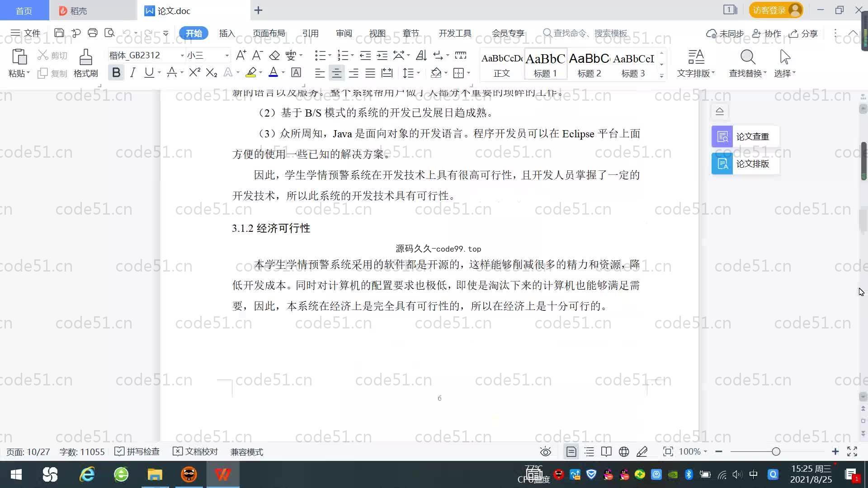868x488 pixels.
Task: Open the 论文排版 panel button
Action: [x=745, y=164]
